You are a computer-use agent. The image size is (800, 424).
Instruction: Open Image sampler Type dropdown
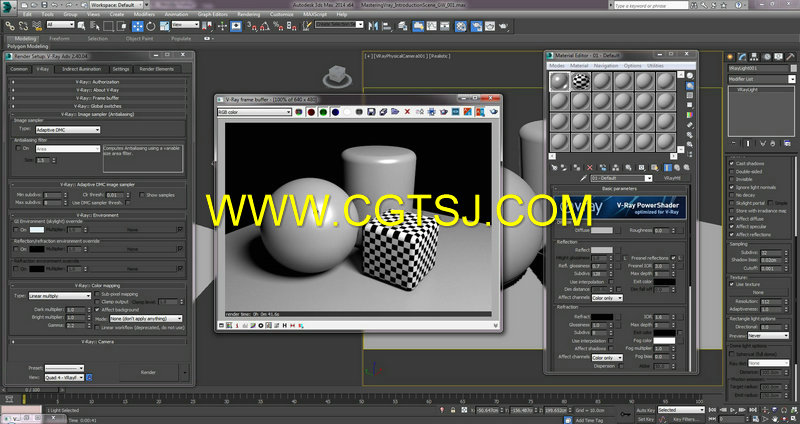point(67,130)
